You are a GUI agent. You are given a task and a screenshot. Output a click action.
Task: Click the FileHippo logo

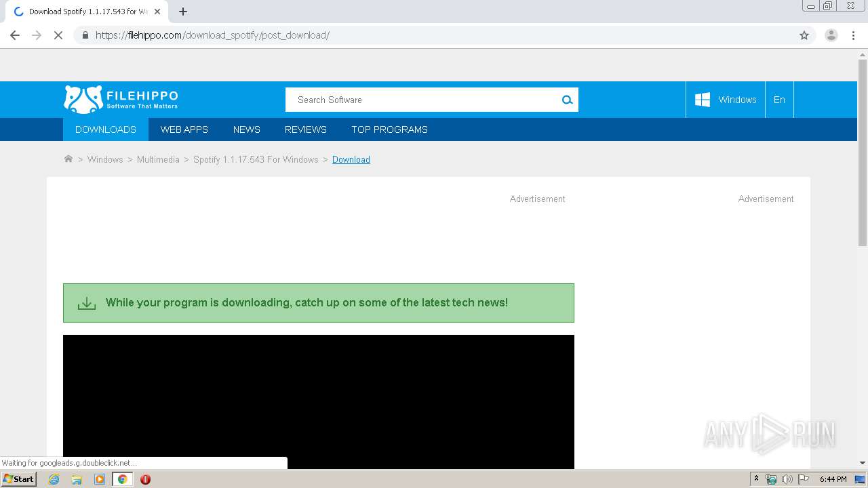[121, 100]
